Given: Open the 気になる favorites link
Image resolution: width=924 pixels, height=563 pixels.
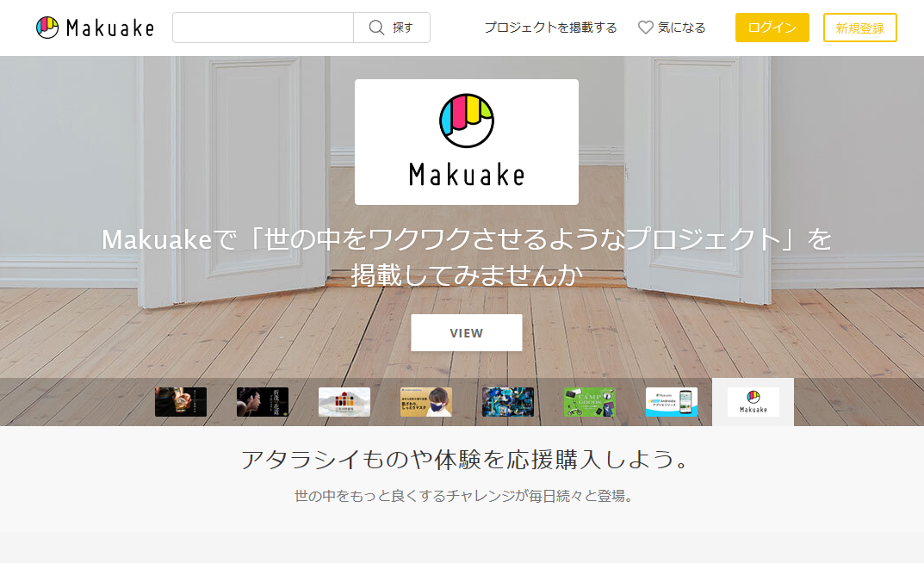Looking at the screenshot, I should [672, 28].
